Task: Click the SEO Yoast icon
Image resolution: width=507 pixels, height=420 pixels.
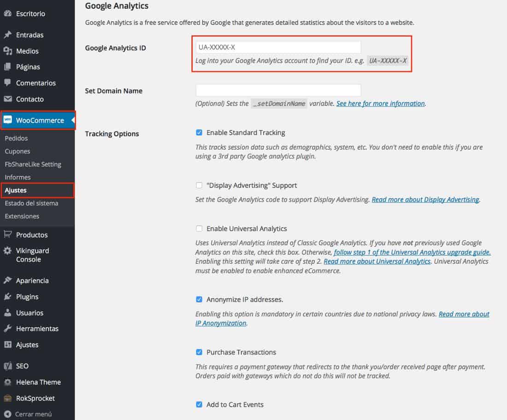Action: click(8, 366)
